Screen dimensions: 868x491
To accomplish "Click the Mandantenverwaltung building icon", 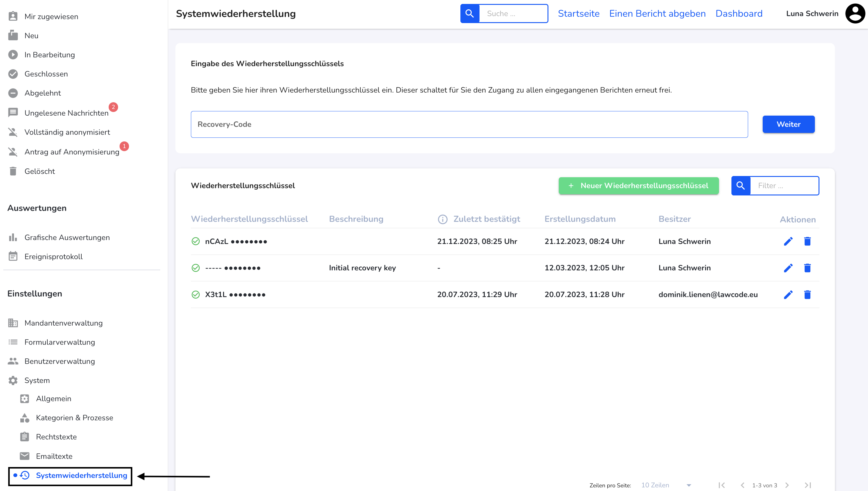I will [13, 323].
